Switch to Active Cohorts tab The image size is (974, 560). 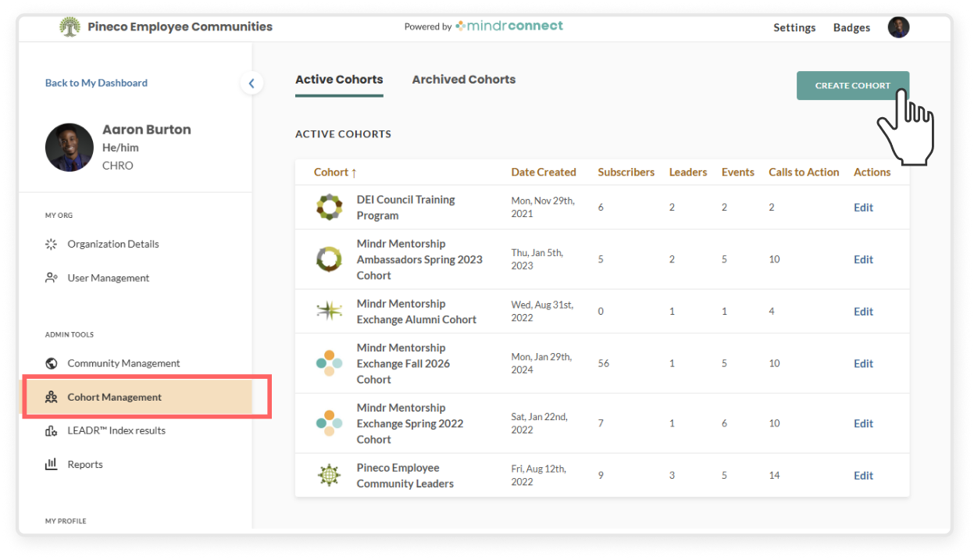pyautogui.click(x=339, y=80)
